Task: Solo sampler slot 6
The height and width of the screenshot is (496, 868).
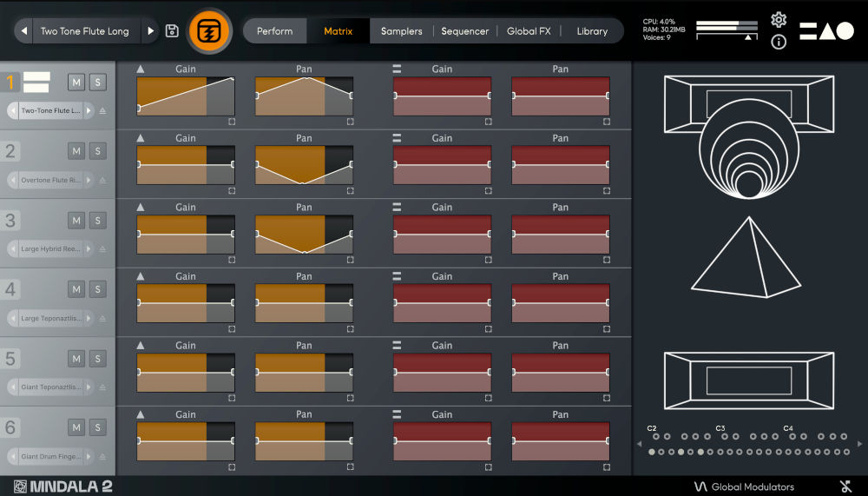Action: coord(98,427)
